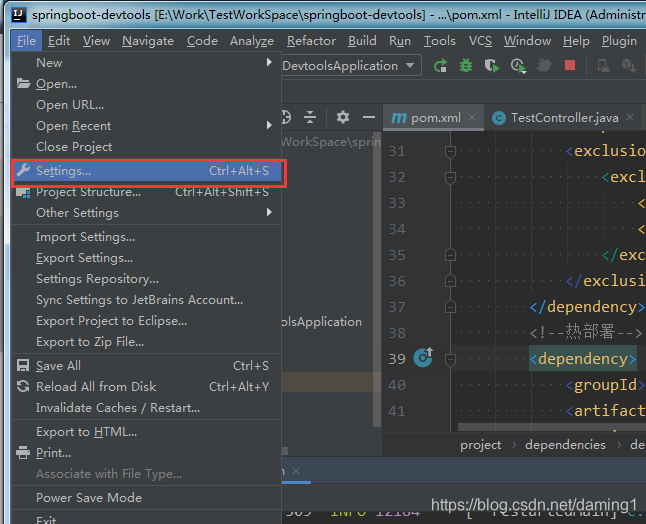
Task: Open the File menu
Action: (26, 41)
